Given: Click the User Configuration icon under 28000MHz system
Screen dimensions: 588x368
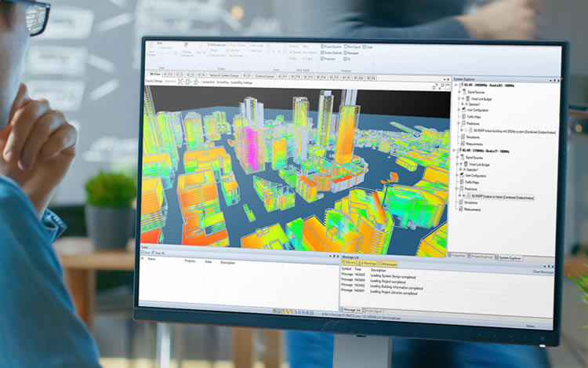Looking at the screenshot, I should coord(463,110).
